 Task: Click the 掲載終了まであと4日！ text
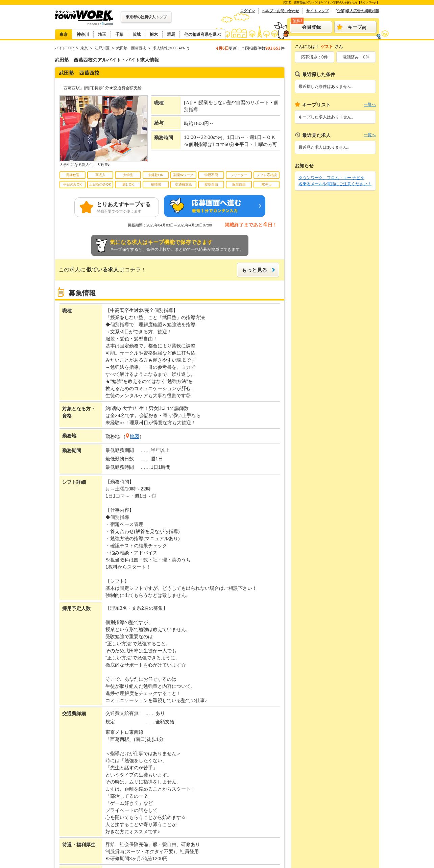tap(251, 224)
